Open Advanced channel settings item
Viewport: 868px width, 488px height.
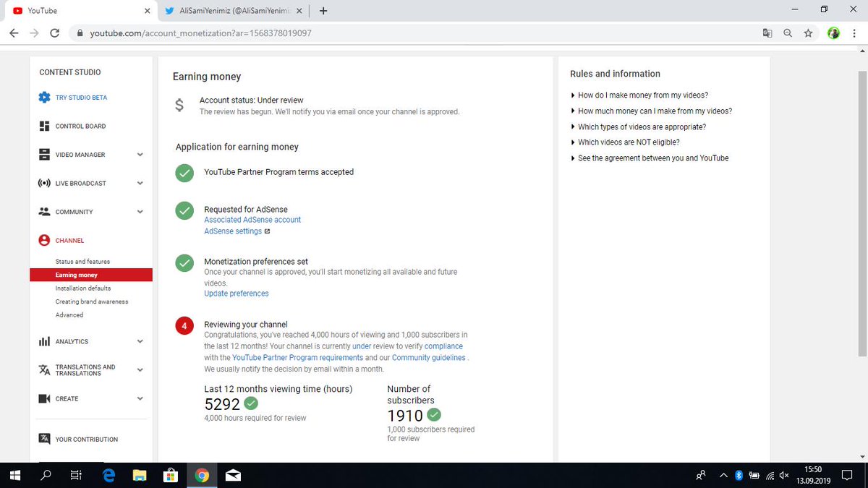69,315
